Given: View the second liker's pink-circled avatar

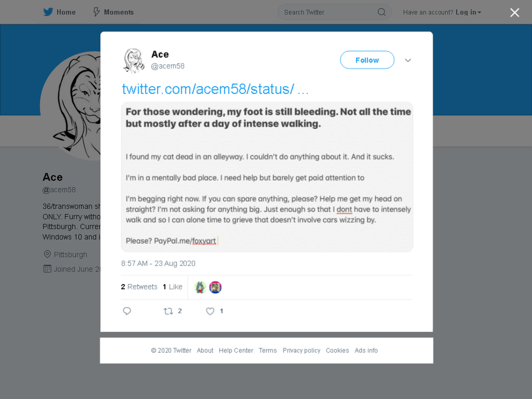Looking at the screenshot, I should click(x=215, y=287).
